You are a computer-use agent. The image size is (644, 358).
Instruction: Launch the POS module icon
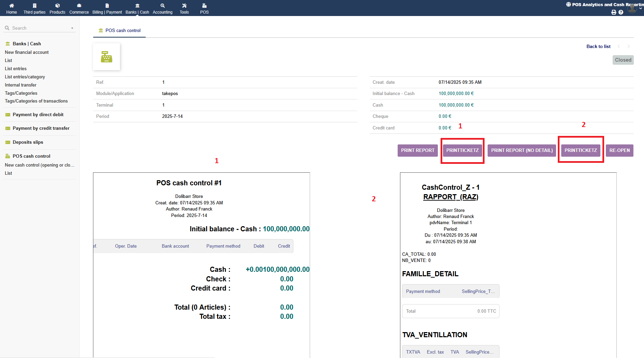pos(204,6)
